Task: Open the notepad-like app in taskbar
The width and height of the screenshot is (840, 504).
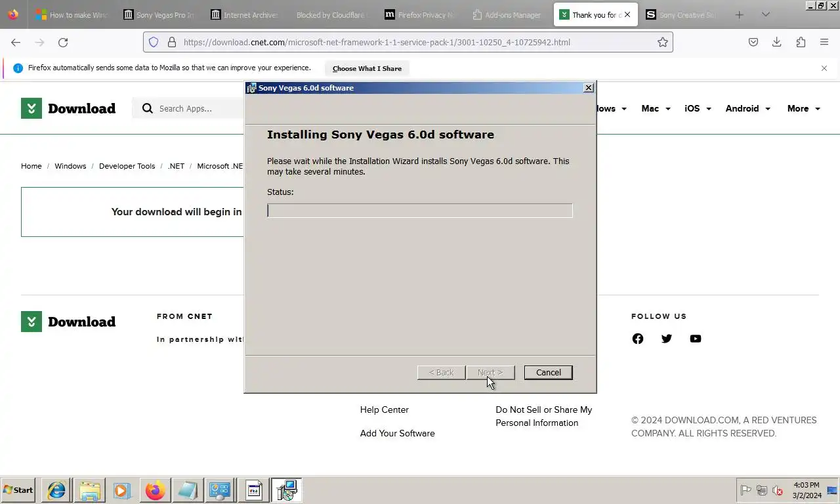Action: pyautogui.click(x=188, y=490)
